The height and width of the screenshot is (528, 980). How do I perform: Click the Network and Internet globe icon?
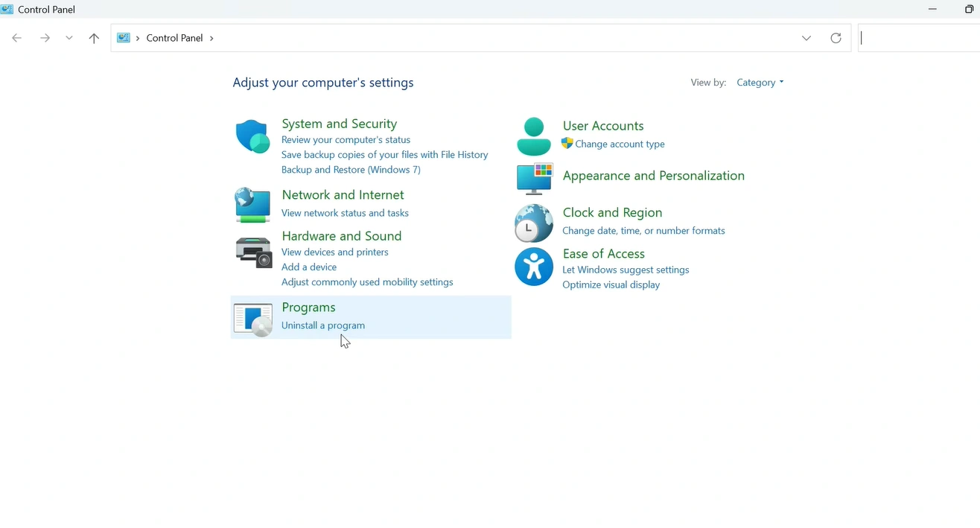252,205
